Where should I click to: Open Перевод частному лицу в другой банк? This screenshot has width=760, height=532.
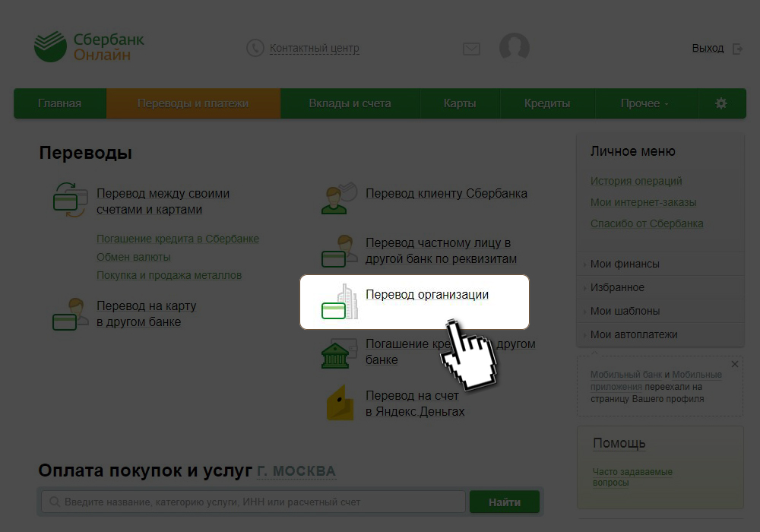pos(441,251)
